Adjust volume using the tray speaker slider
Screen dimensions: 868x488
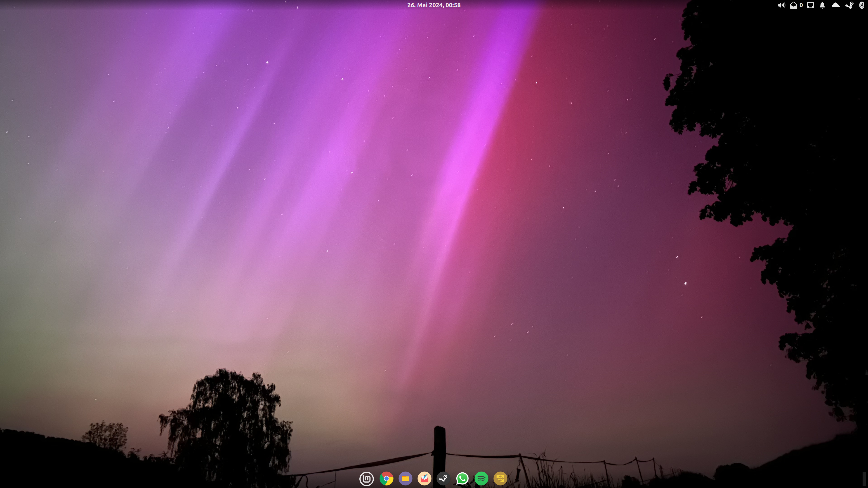(781, 5)
